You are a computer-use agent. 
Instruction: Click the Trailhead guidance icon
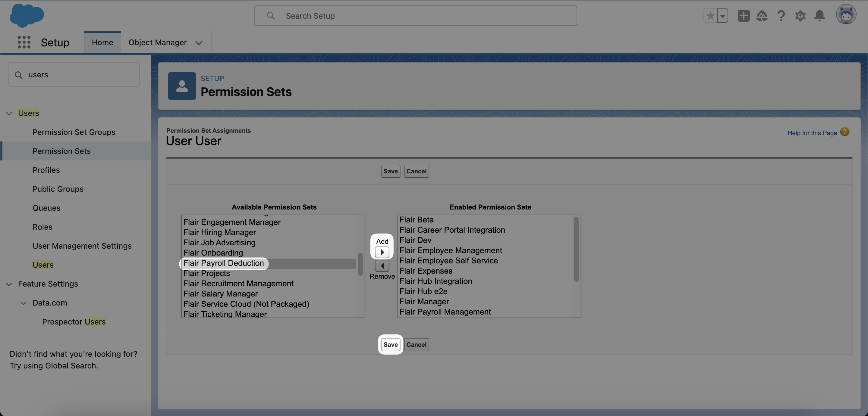point(762,16)
